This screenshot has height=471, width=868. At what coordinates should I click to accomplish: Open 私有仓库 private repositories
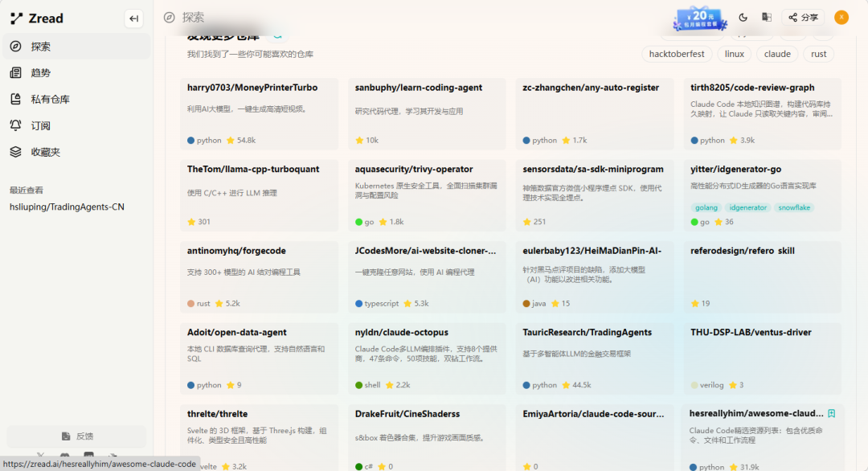pyautogui.click(x=76, y=100)
